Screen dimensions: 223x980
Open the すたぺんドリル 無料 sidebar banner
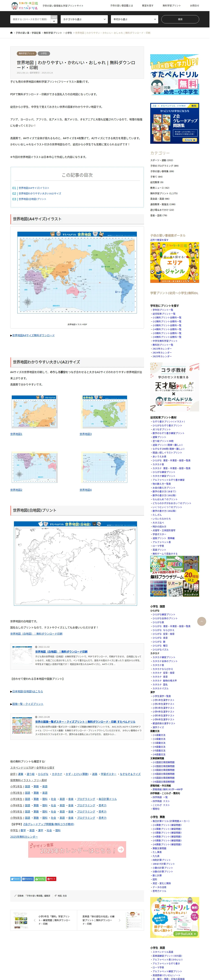coord(174,75)
